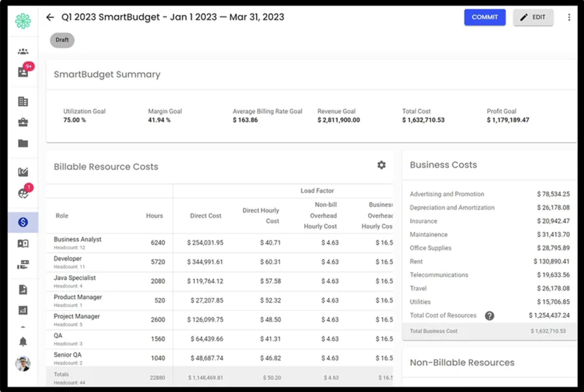Open Total Cost of Resources help tooltip
584x392 pixels.
tap(490, 315)
